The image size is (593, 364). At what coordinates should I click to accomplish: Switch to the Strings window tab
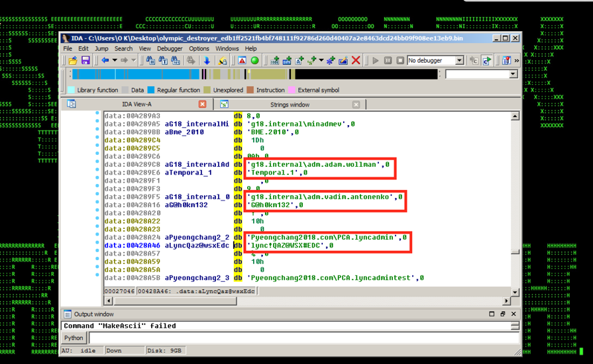[x=290, y=105]
